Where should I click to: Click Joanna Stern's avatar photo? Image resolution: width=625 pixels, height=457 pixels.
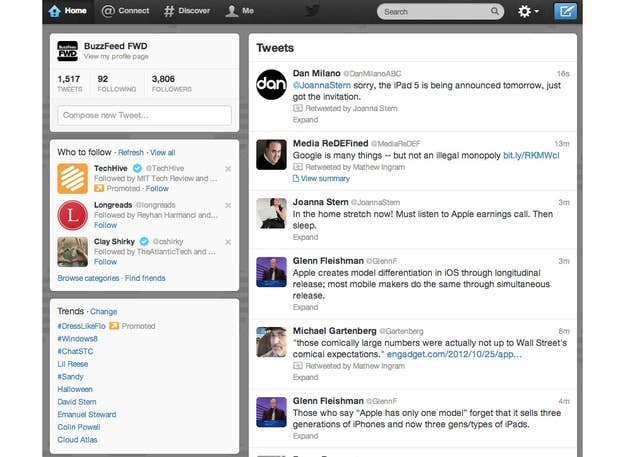(271, 214)
